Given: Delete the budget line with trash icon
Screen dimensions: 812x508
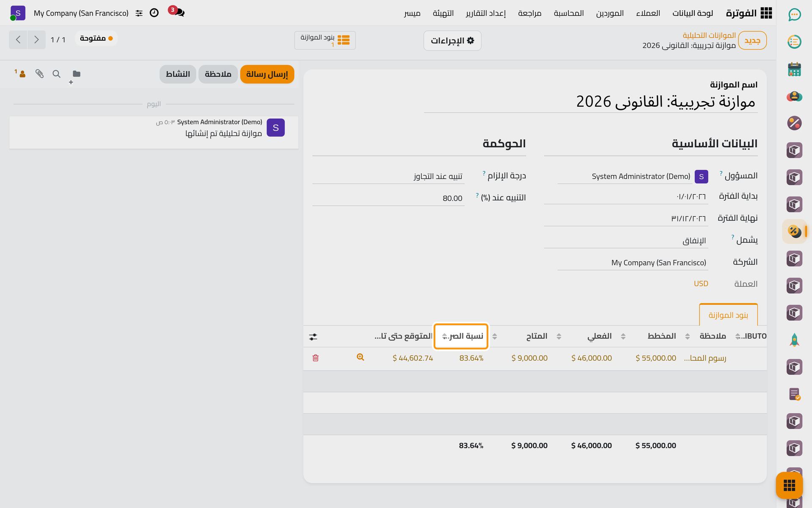Looking at the screenshot, I should (x=315, y=358).
